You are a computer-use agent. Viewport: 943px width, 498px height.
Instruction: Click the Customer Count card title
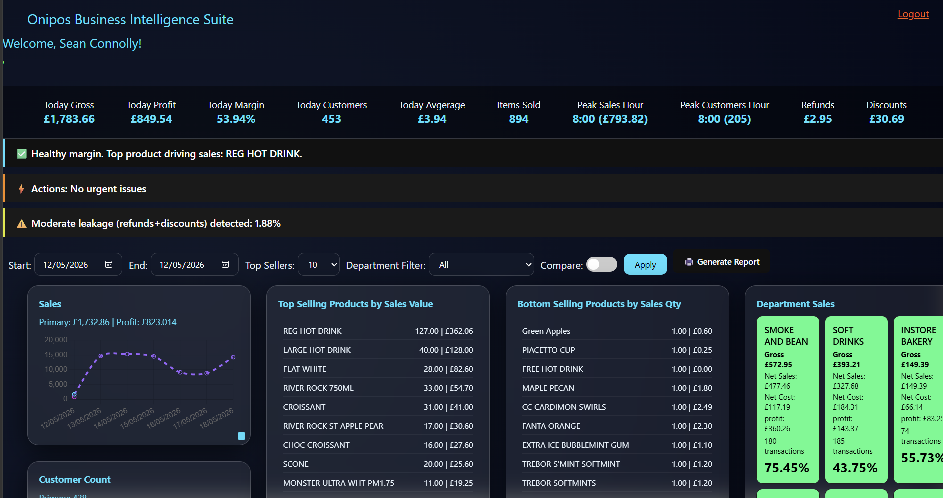pyautogui.click(x=75, y=479)
